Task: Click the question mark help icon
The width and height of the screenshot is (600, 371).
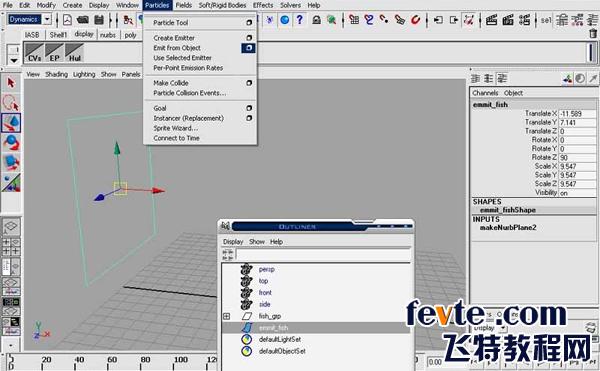Action: click(x=300, y=19)
